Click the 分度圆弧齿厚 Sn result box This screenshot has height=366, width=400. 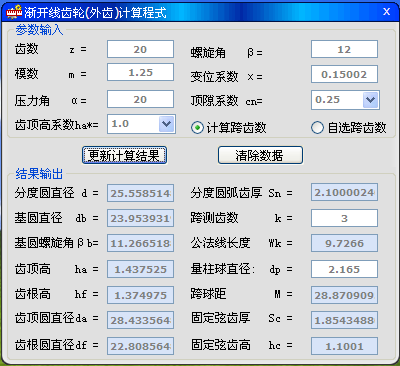coord(344,192)
